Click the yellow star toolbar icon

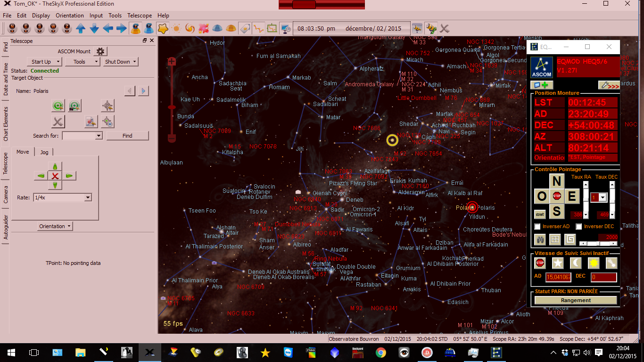point(163,28)
